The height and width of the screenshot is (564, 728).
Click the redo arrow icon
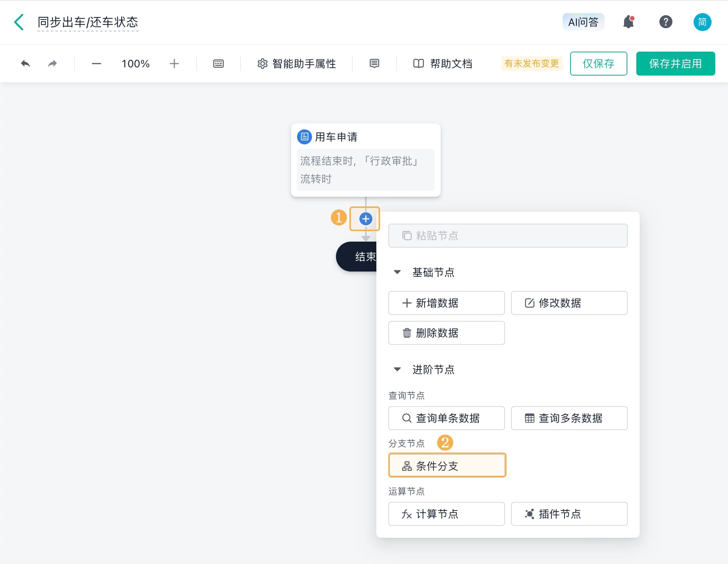pyautogui.click(x=52, y=64)
